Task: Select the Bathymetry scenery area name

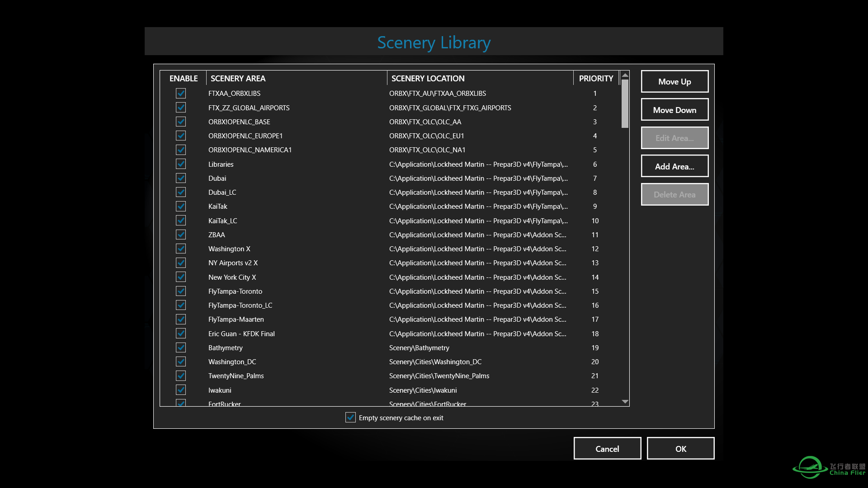Action: click(225, 347)
